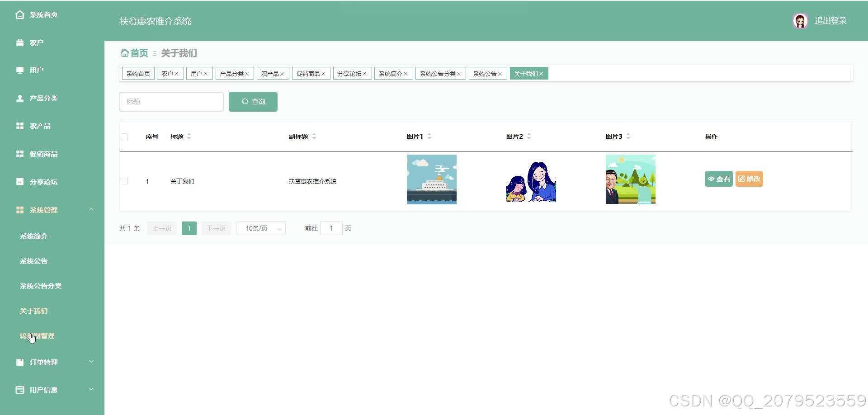Sort the table by 图片1 column
This screenshot has height=415, width=868.
coord(429,136)
